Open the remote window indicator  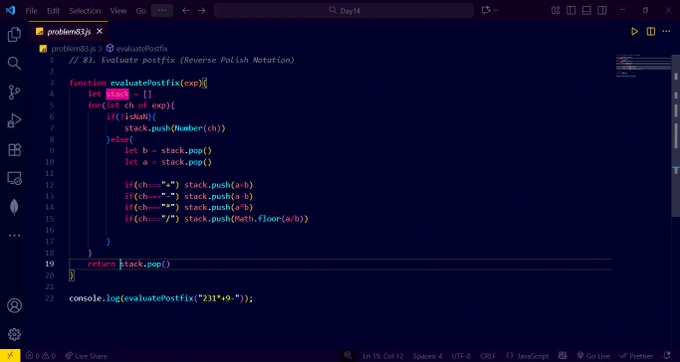10,355
